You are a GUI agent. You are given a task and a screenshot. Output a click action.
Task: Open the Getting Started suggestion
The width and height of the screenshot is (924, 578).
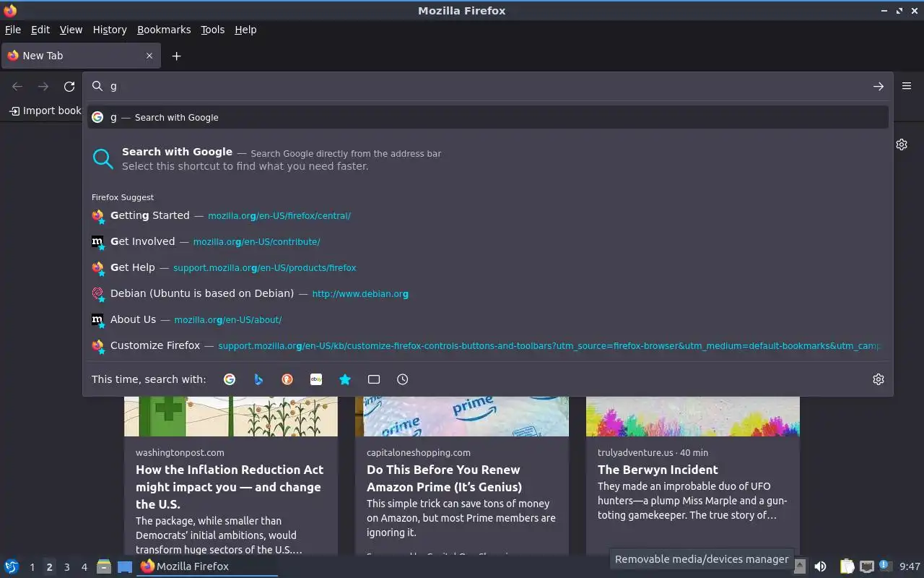pyautogui.click(x=488, y=215)
